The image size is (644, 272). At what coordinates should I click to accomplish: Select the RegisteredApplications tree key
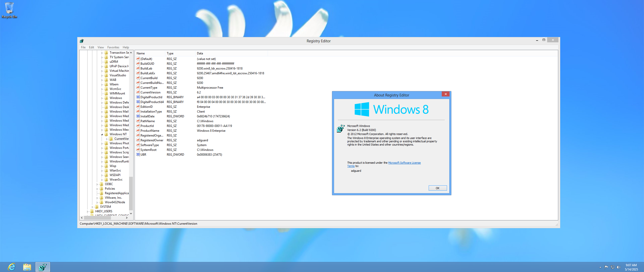(x=116, y=193)
